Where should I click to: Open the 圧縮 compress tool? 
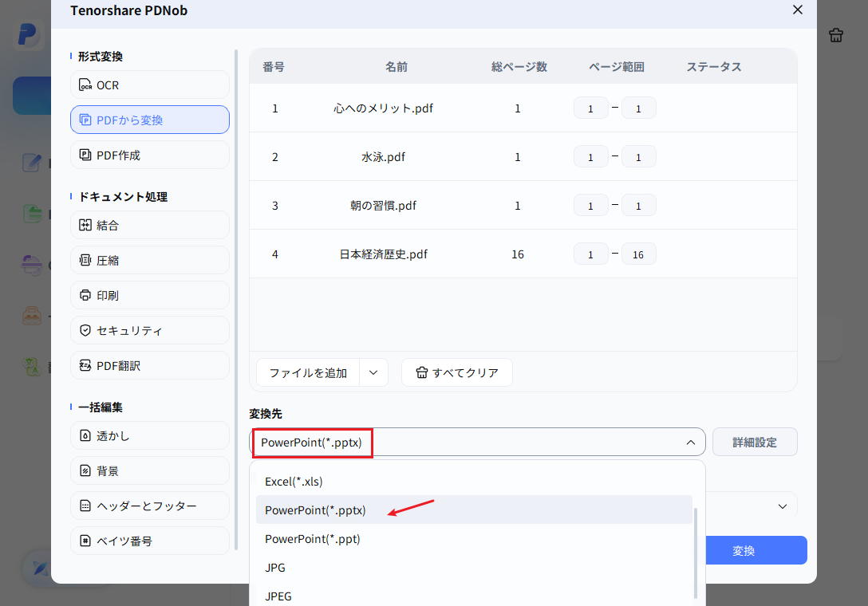(x=149, y=260)
